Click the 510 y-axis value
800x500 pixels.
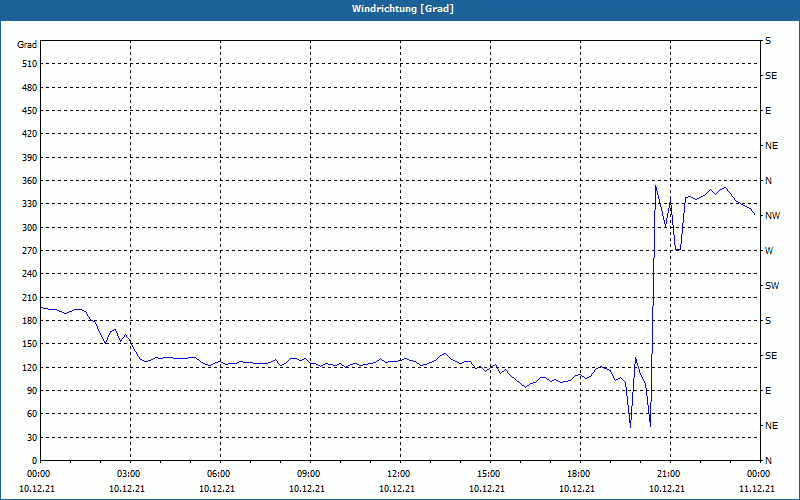29,64
